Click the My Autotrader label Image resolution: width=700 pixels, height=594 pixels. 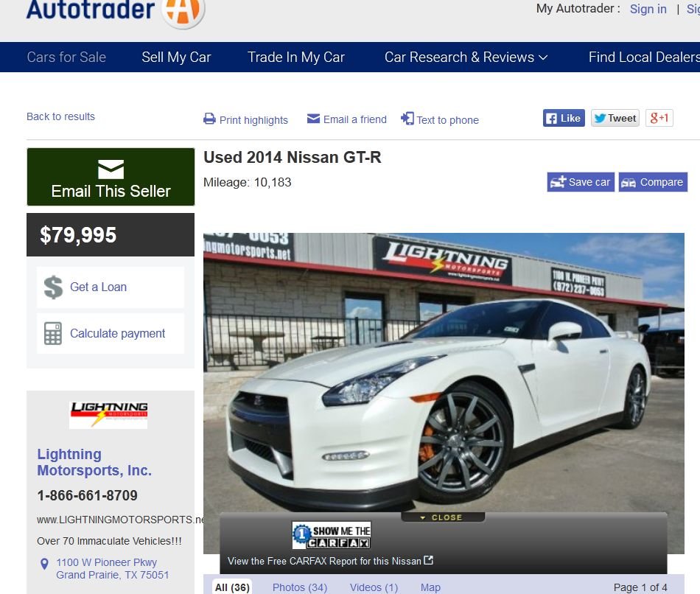pos(578,9)
